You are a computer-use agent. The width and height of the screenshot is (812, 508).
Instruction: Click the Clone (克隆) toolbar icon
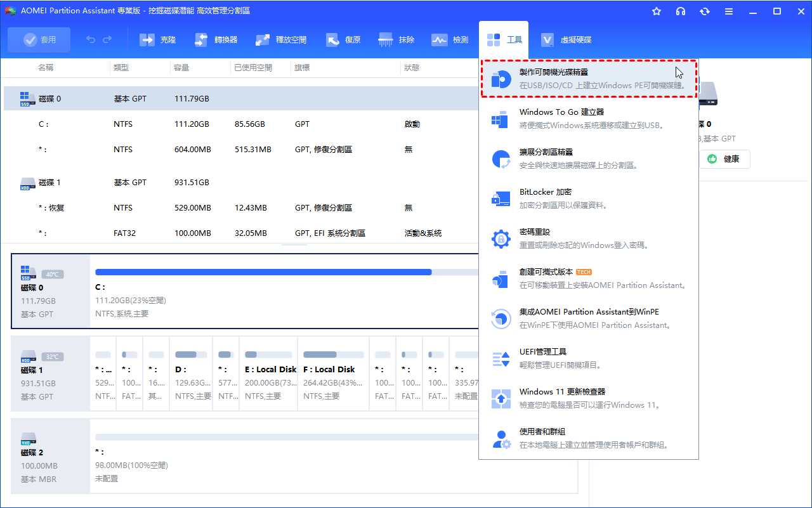[x=148, y=40]
